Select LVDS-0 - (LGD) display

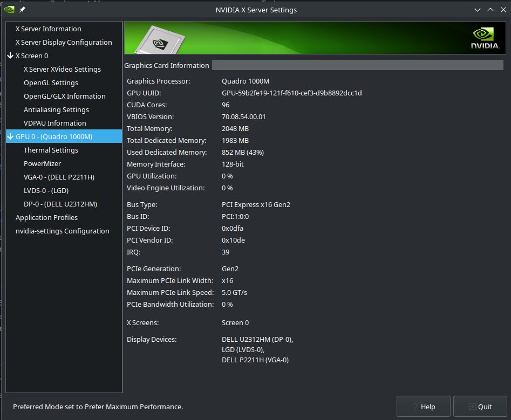pos(46,191)
